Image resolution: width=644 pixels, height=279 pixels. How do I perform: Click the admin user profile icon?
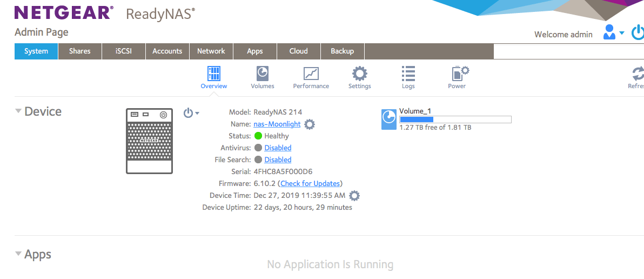tap(609, 32)
